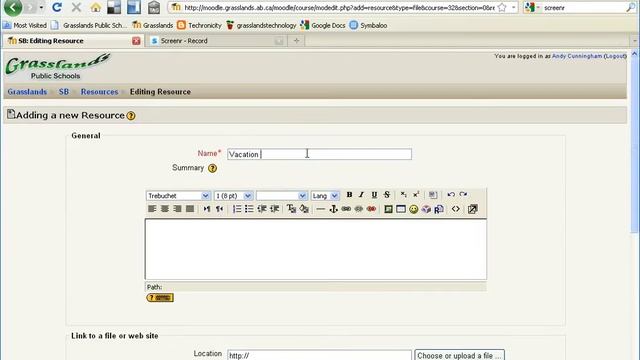This screenshot has height=360, width=640.
Task: Toggle HTML source view icon
Action: click(456, 209)
